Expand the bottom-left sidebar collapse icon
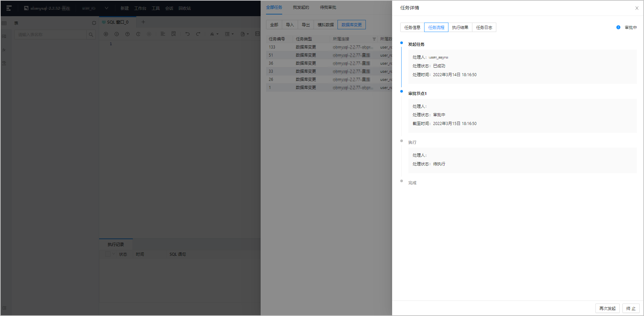This screenshot has width=644, height=316. [4, 308]
